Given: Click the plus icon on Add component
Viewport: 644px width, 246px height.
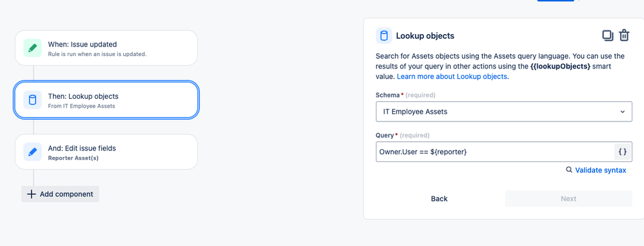Looking at the screenshot, I should pos(31,194).
